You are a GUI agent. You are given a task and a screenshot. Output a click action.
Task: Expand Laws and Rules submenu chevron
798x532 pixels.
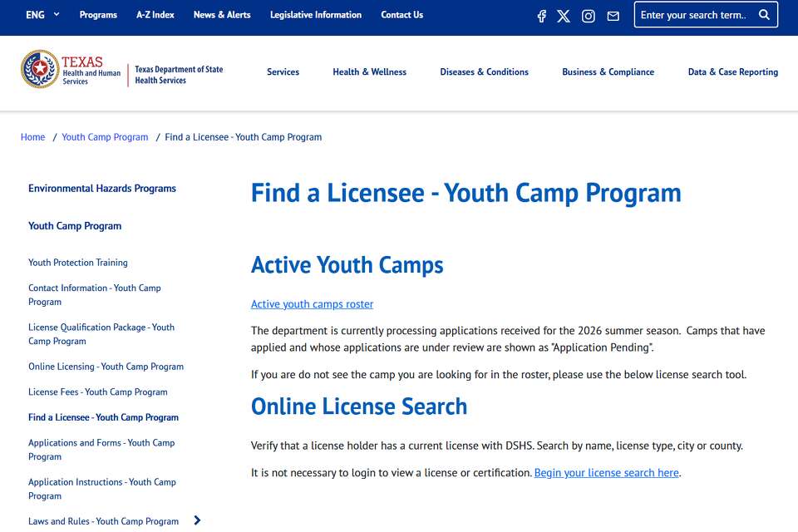click(198, 520)
